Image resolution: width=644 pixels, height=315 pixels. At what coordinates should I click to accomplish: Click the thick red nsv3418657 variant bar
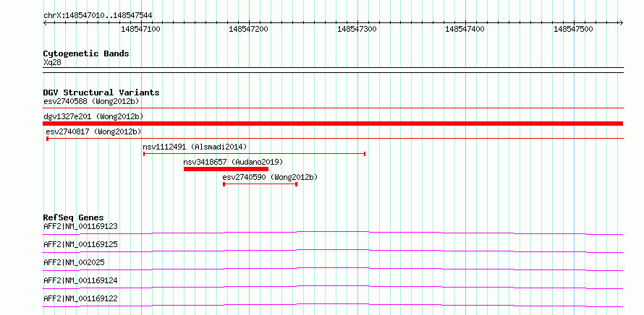pos(226,169)
